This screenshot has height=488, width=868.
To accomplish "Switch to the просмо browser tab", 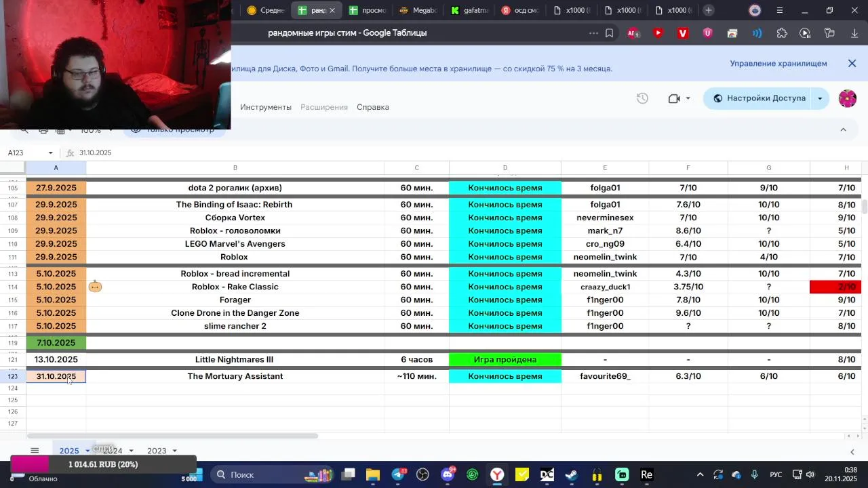I will pos(367,10).
